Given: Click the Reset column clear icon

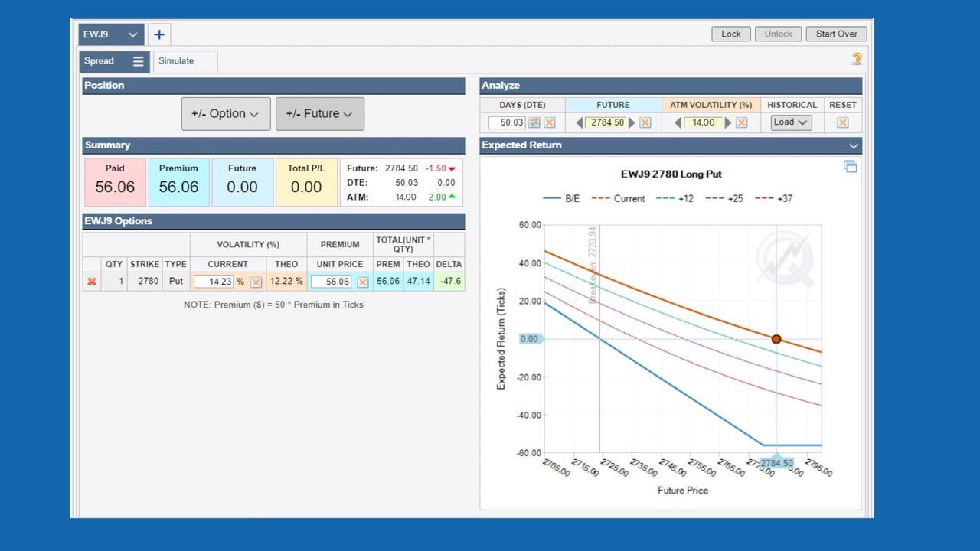Looking at the screenshot, I should (842, 122).
